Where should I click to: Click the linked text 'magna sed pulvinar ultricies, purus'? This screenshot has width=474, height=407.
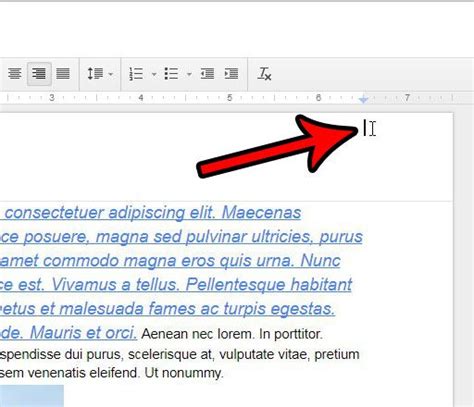coord(229,237)
